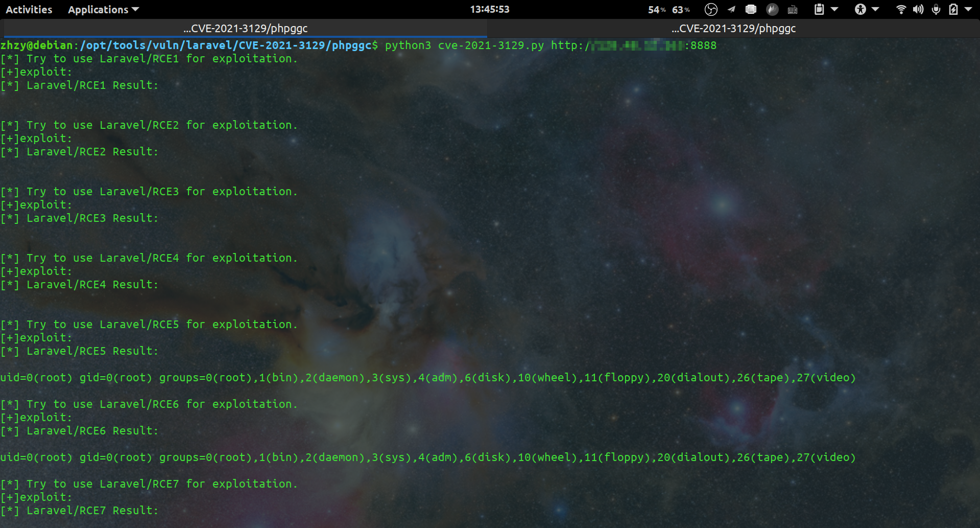The image size is (980, 528).
Task: Click the 13:45:53 clock in the top bar
Action: click(x=490, y=9)
